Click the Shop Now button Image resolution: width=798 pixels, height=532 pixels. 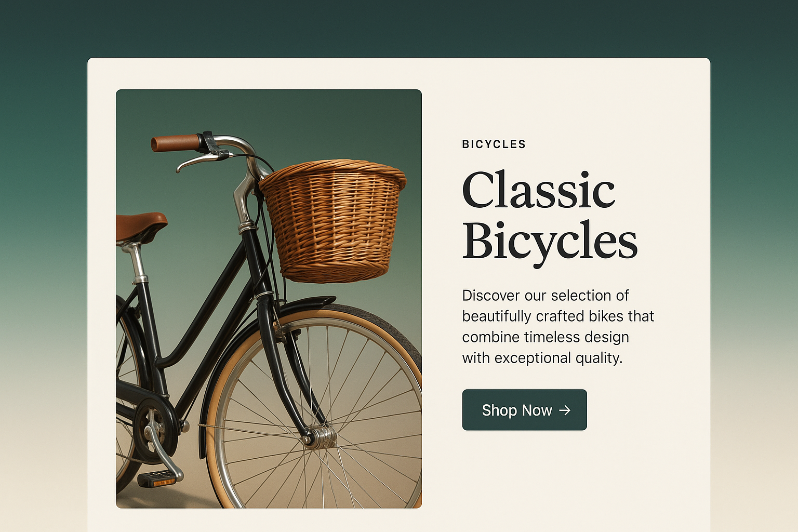click(x=524, y=410)
